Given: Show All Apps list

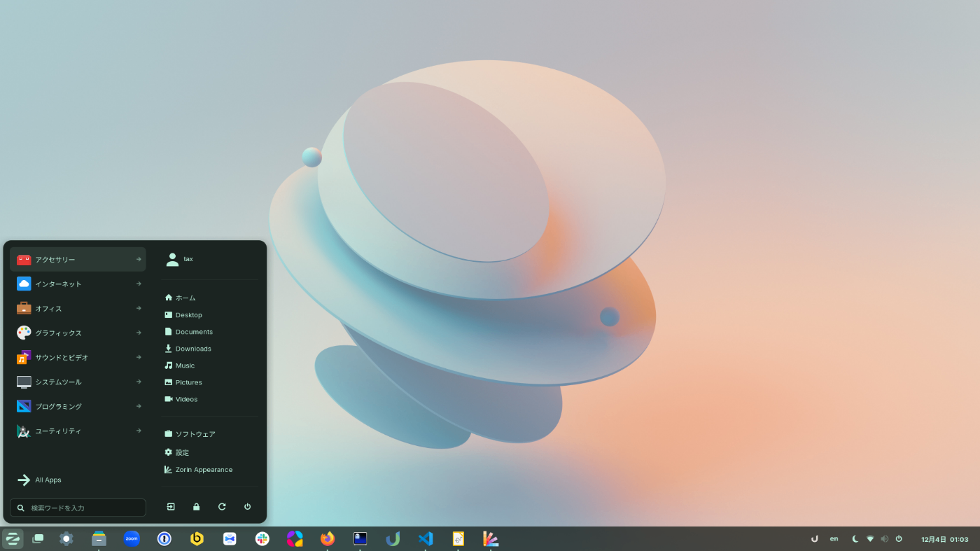Looking at the screenshot, I should point(78,480).
